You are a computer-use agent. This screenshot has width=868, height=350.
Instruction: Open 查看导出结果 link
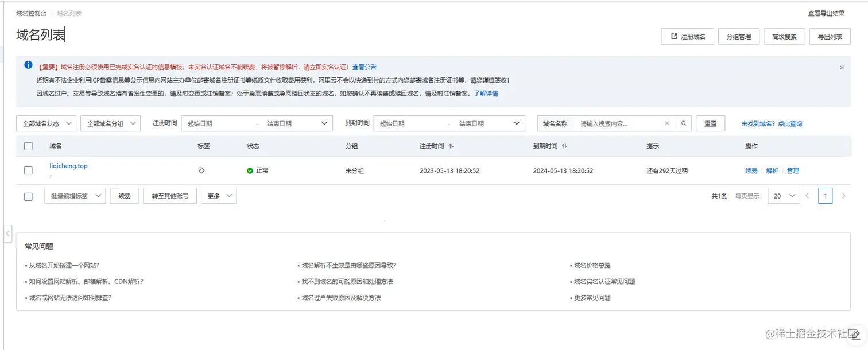pos(826,13)
